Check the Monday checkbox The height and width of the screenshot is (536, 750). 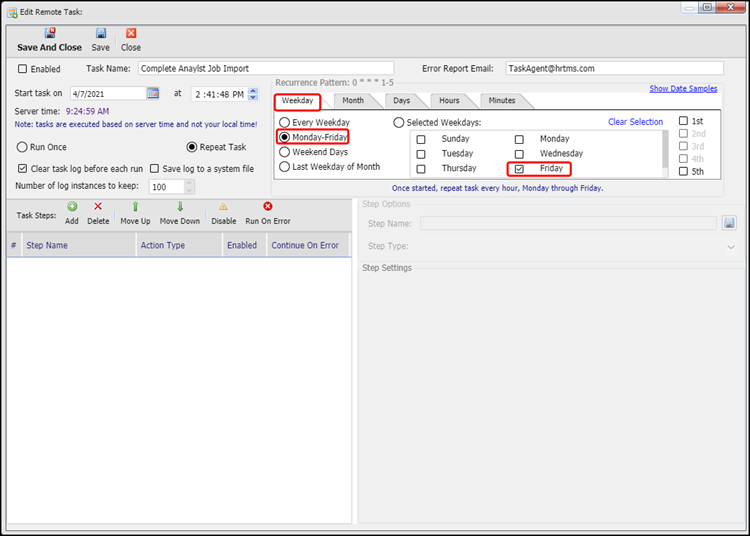point(519,140)
